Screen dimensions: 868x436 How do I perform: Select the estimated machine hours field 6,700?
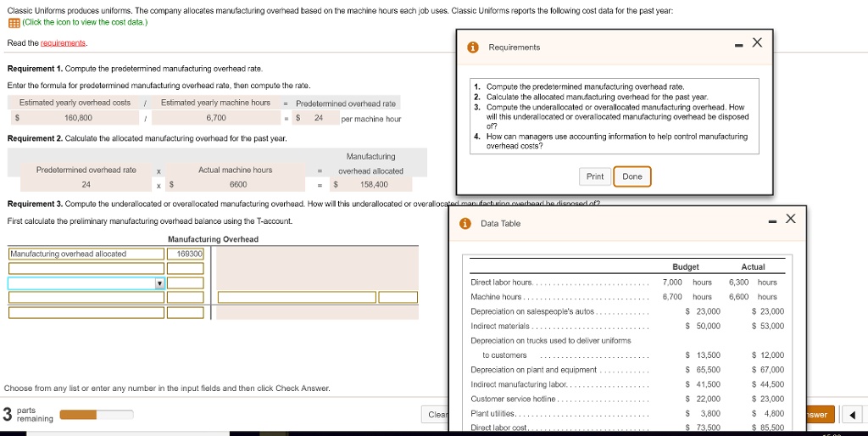tap(215, 118)
